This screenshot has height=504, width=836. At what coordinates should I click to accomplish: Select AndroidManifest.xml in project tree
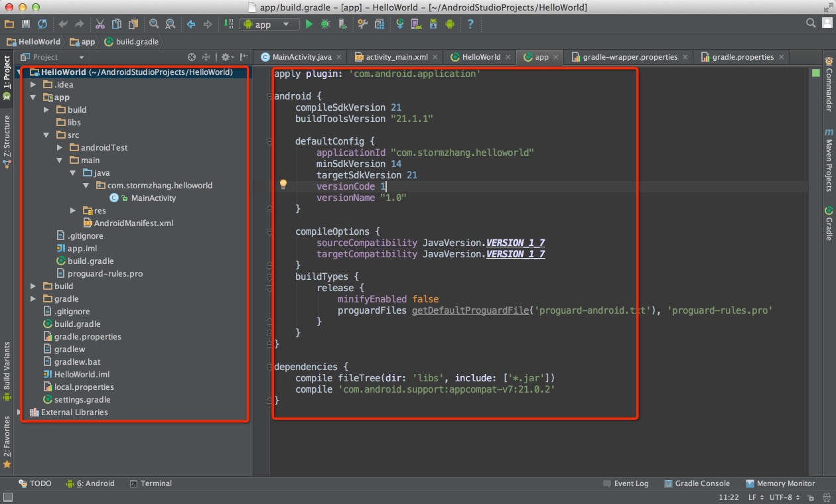[133, 223]
